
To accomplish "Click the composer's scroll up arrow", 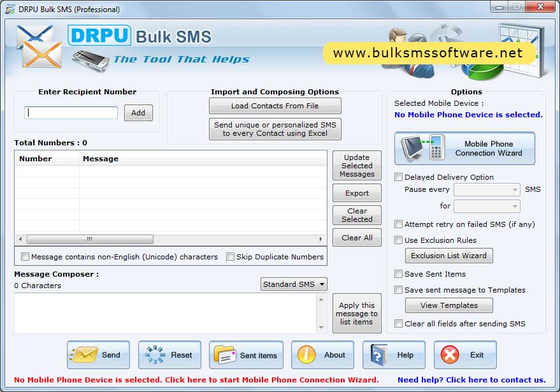I will 322,300.
